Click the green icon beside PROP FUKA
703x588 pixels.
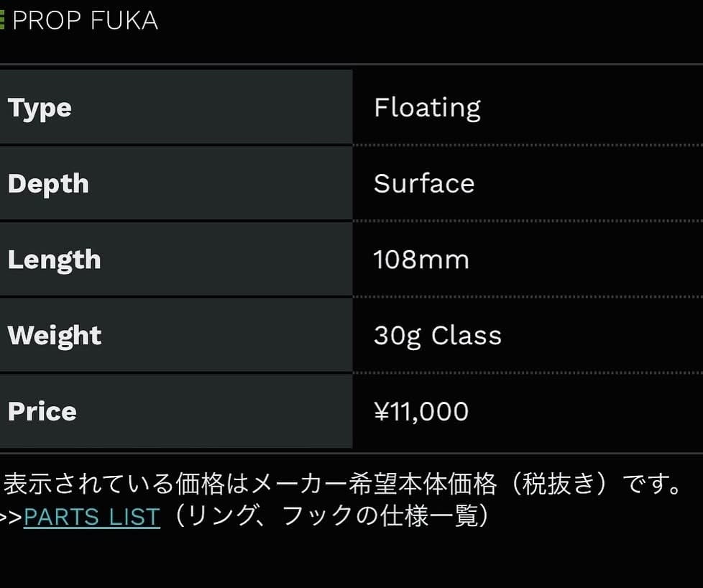2,20
